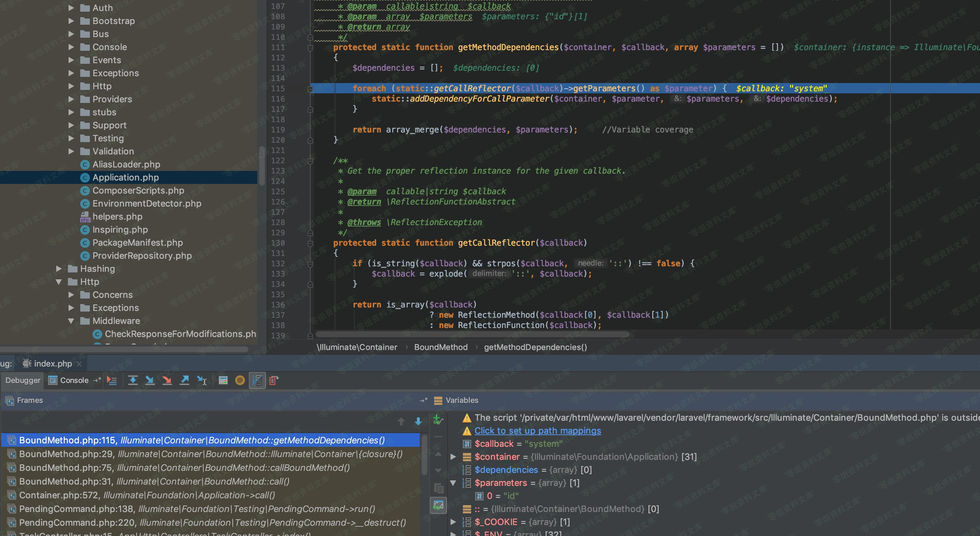
Task: Open the Evaluate Expression calculator icon
Action: (x=223, y=380)
